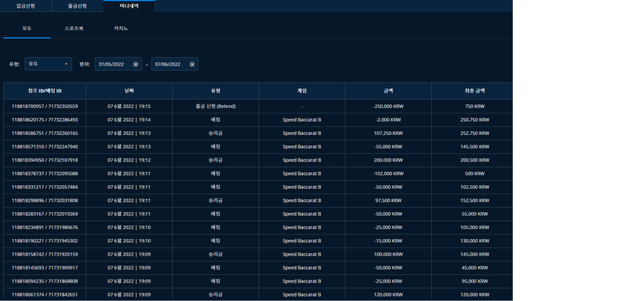Viewport: 644px width, 301px height.
Task: Click the 31/05/2022 start date field
Action: point(118,64)
